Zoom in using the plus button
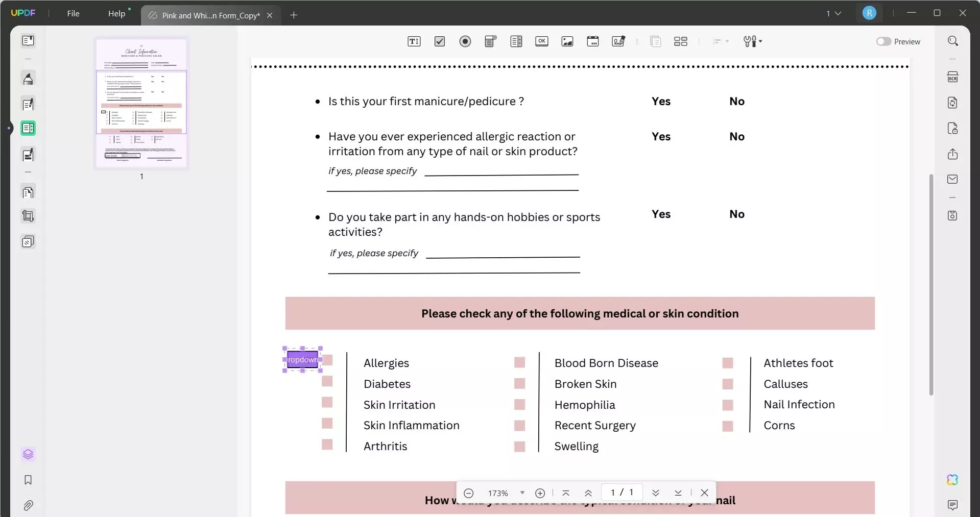 click(540, 493)
